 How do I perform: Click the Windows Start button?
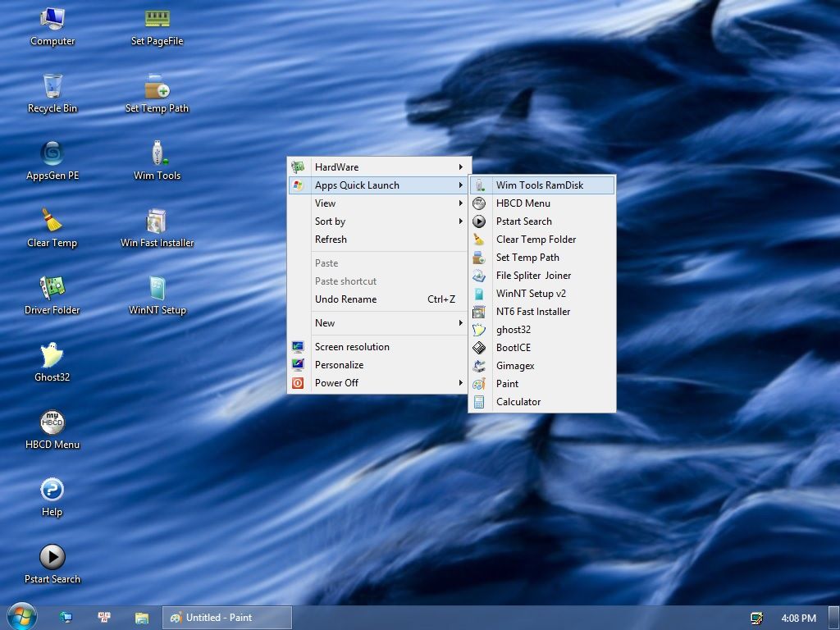[x=21, y=616]
